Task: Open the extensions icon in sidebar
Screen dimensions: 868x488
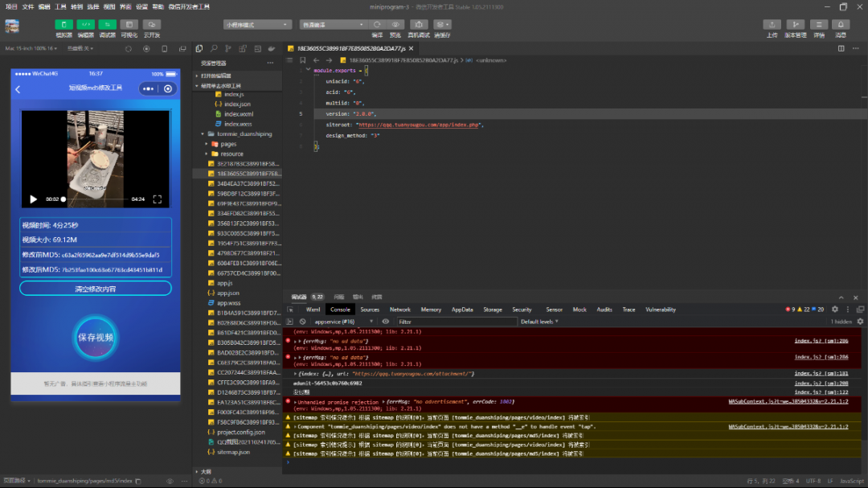Action: pyautogui.click(x=243, y=49)
